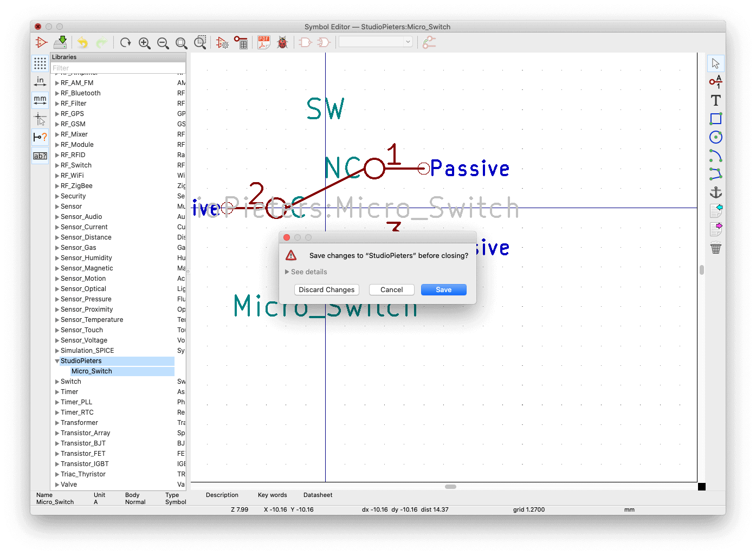756x555 pixels.
Task: Select RF_GPS library row
Action: click(x=118, y=114)
